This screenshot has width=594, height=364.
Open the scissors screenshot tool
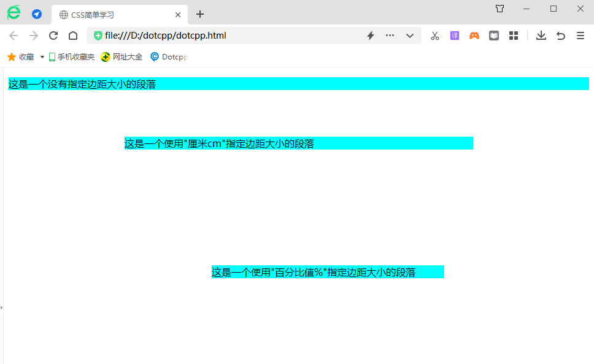pos(435,36)
